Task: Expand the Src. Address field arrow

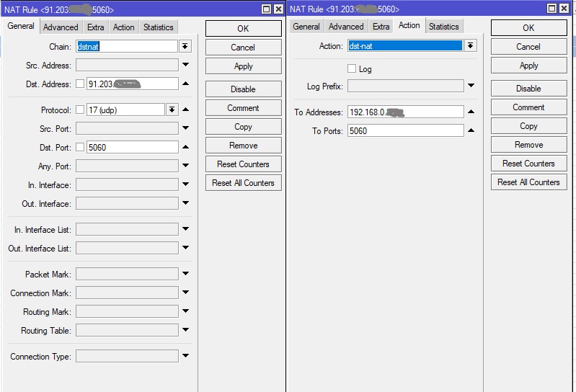Action: tap(185, 65)
